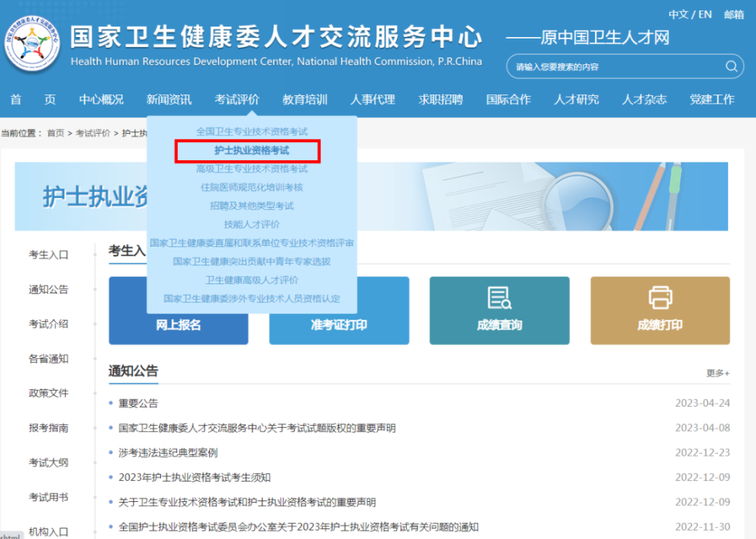
Task: Select 考试大纲 in left sidebar
Action: coord(48,463)
